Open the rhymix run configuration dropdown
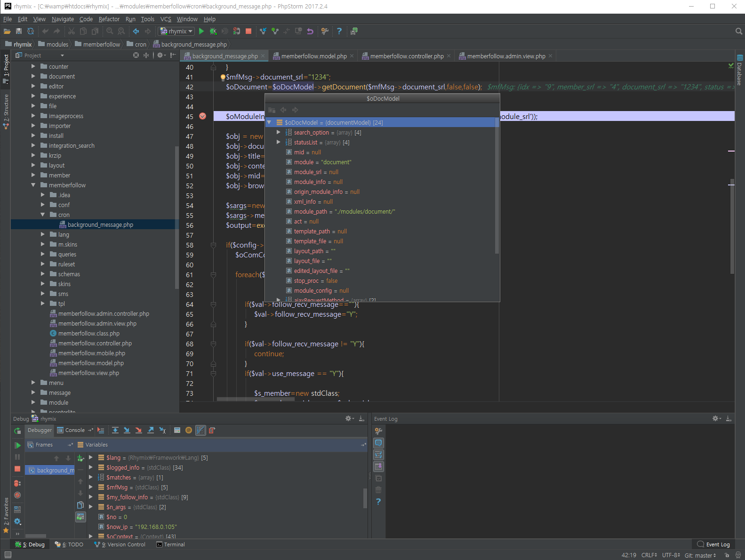This screenshot has height=560, width=745. [x=177, y=31]
